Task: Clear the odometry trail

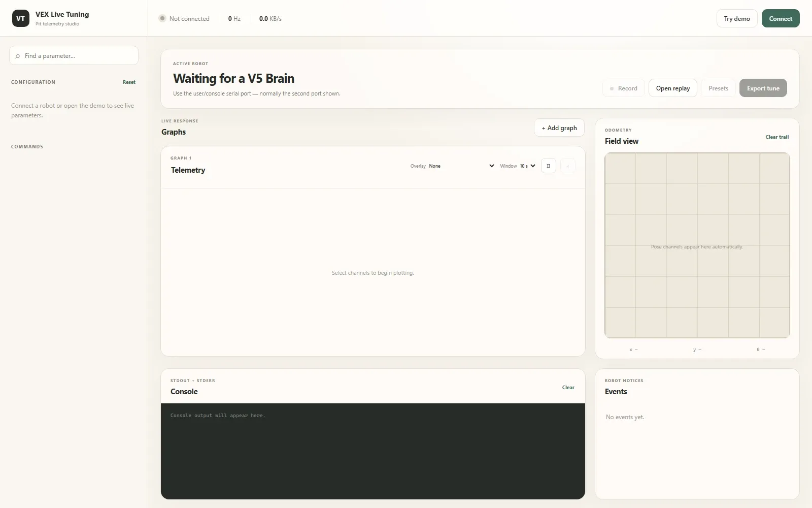Action: 777,137
